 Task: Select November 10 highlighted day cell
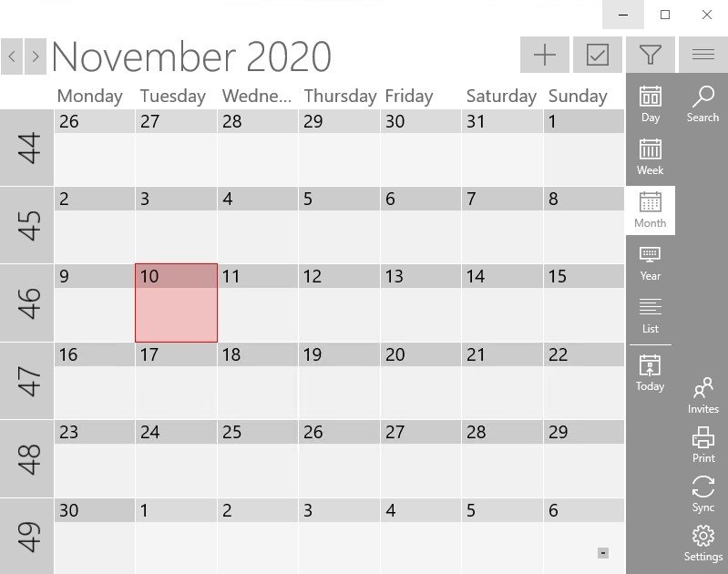pyautogui.click(x=176, y=303)
